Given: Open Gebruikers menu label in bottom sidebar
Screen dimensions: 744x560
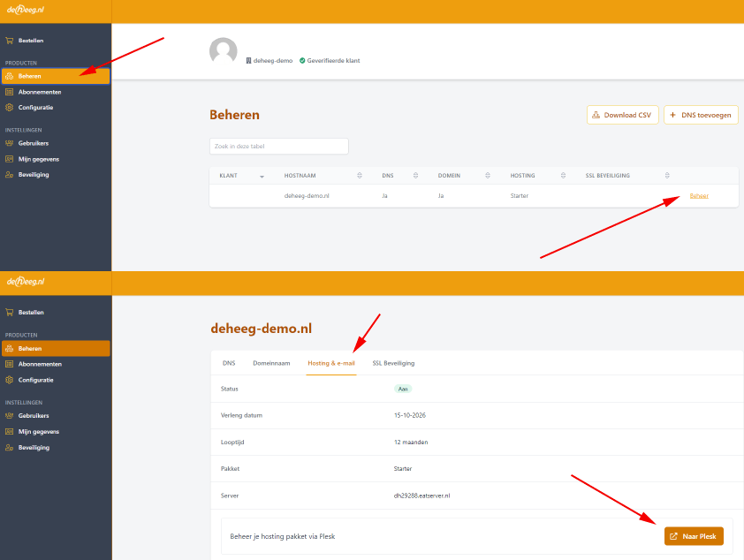Looking at the screenshot, I should click(34, 416).
